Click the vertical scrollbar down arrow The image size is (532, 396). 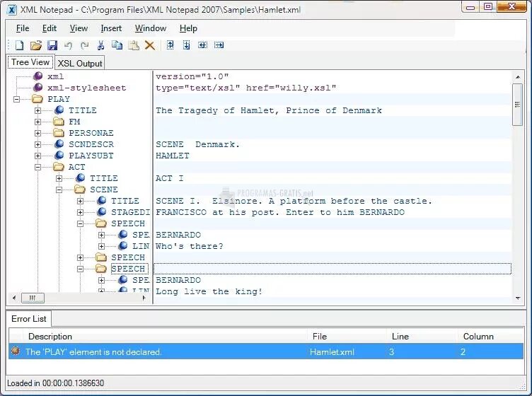point(518,298)
